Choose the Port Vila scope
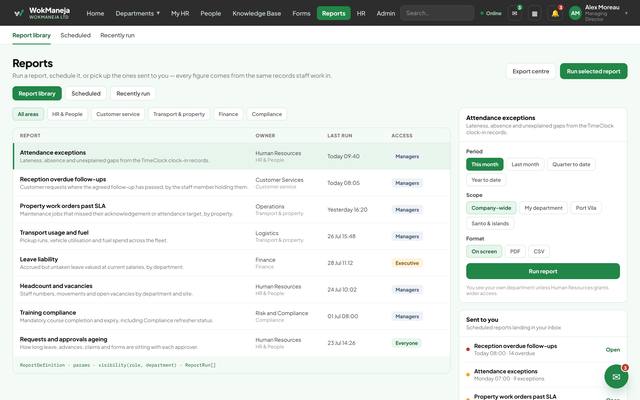 pos(586,208)
